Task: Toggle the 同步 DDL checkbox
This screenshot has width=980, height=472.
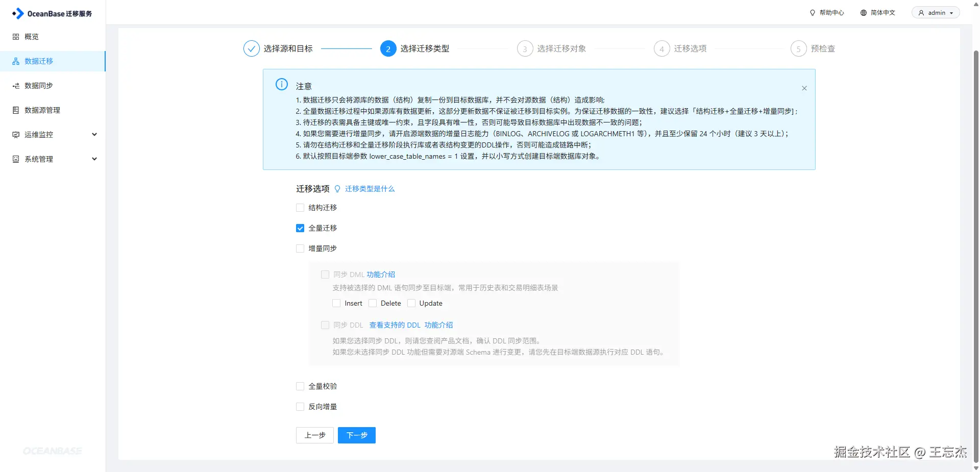Action: [325, 325]
